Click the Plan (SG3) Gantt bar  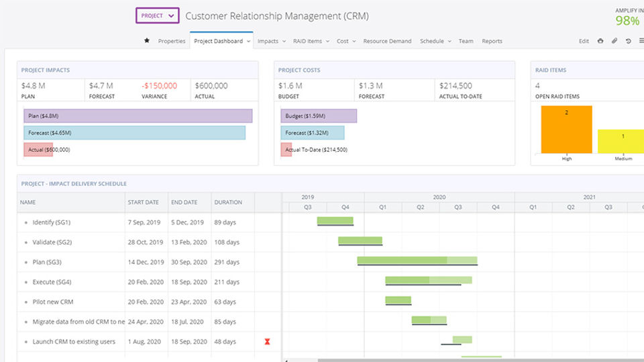417,260
